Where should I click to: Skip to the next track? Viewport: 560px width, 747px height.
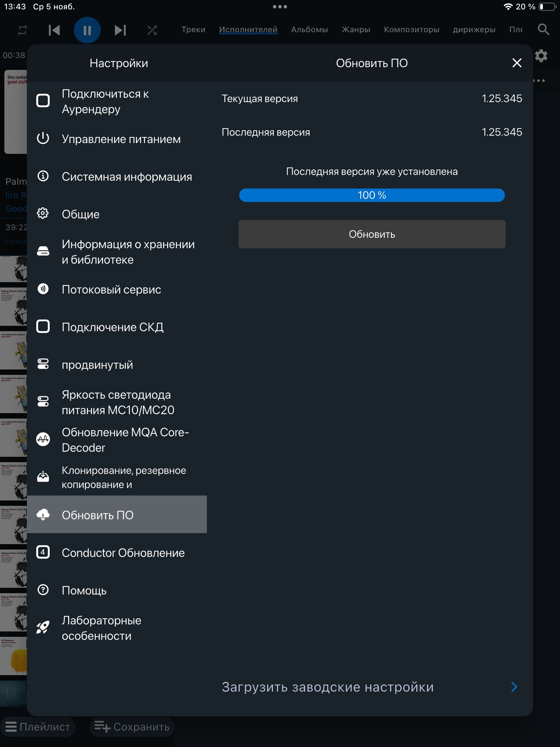[x=120, y=30]
